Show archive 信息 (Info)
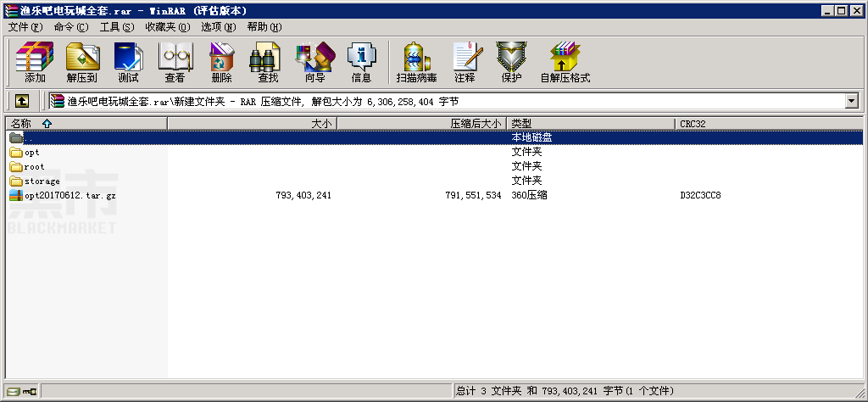Image resolution: width=868 pixels, height=402 pixels. (x=361, y=62)
